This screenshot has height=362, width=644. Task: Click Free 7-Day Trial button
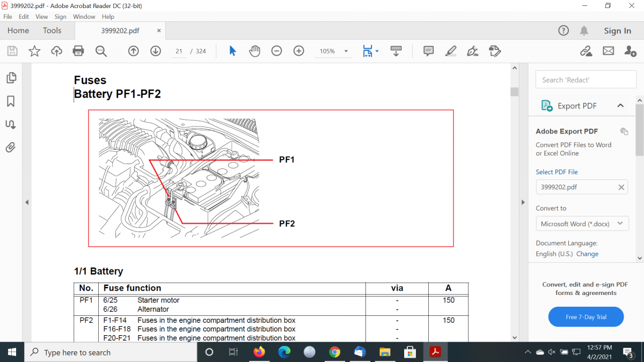coord(586,317)
